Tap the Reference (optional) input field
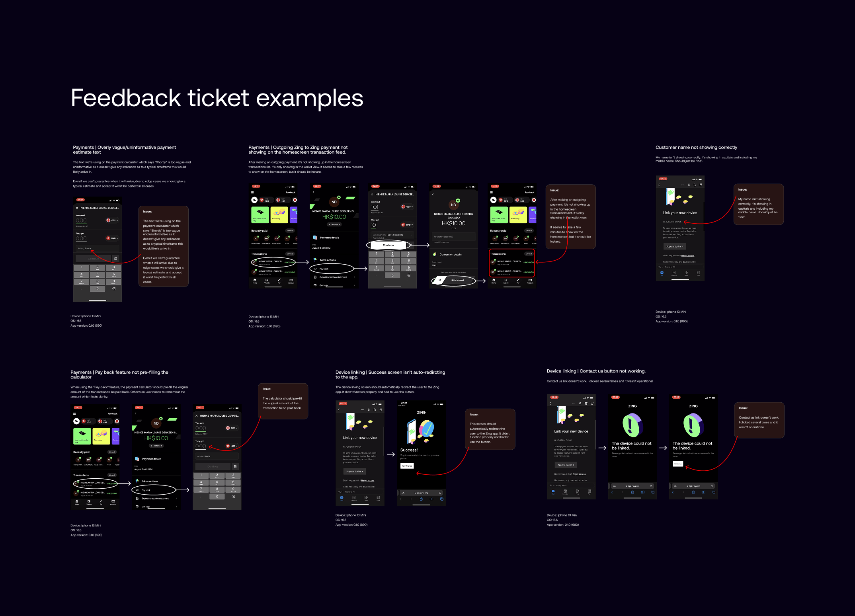855x616 pixels. click(453, 237)
